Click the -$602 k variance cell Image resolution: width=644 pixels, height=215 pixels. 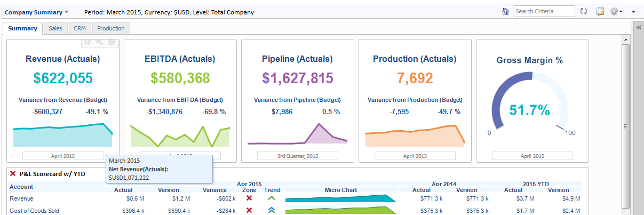224,198
